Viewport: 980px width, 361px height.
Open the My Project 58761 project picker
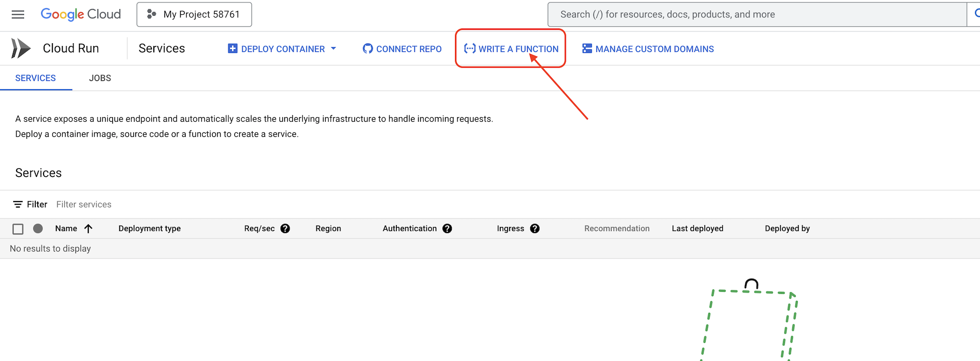194,15
